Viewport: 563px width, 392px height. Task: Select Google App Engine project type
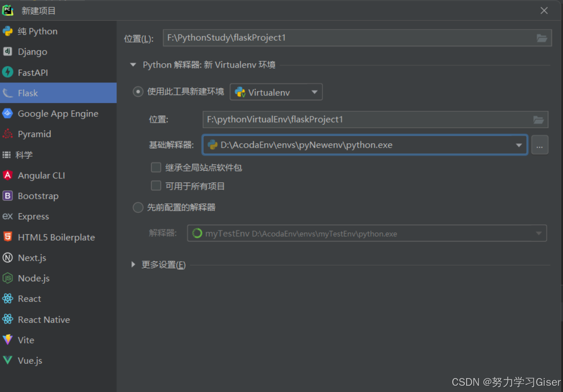pos(58,114)
